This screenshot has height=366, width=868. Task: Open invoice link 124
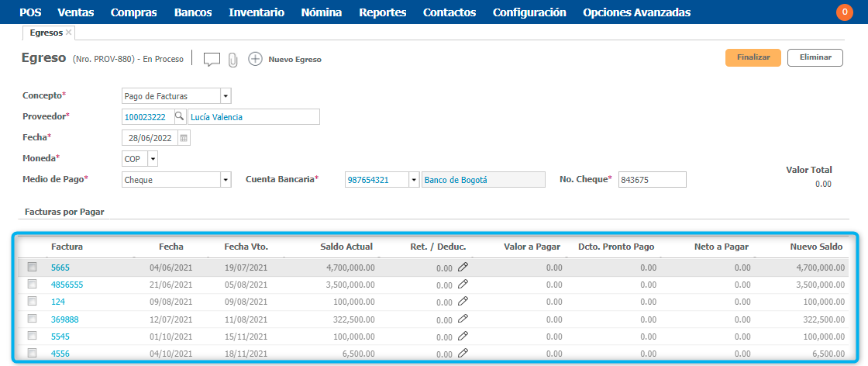tap(58, 302)
